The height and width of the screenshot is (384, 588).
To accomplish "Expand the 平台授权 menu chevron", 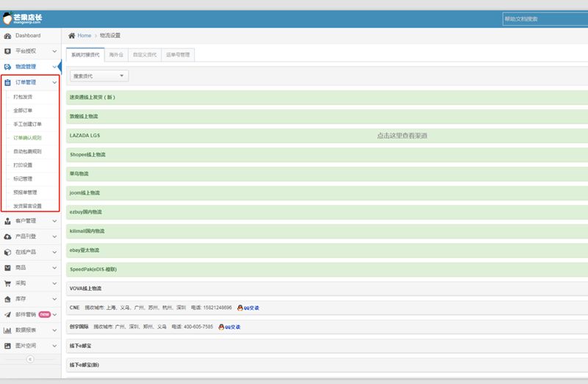I will pyautogui.click(x=54, y=51).
